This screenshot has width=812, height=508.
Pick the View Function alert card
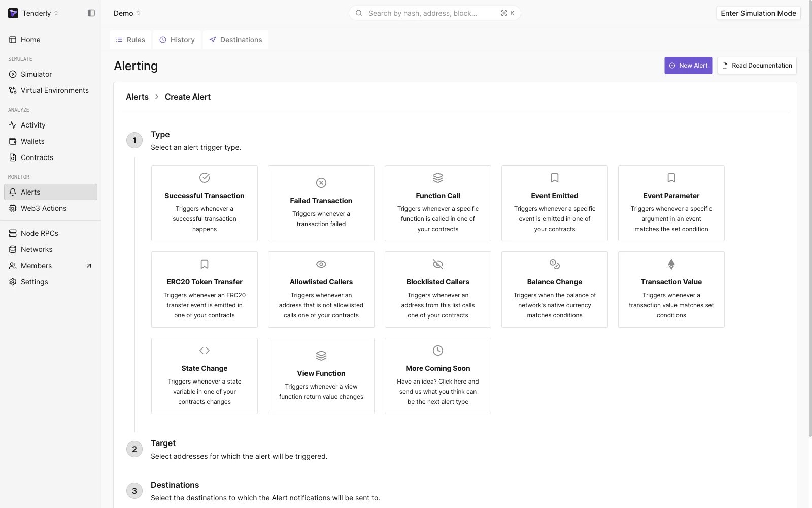(x=321, y=376)
